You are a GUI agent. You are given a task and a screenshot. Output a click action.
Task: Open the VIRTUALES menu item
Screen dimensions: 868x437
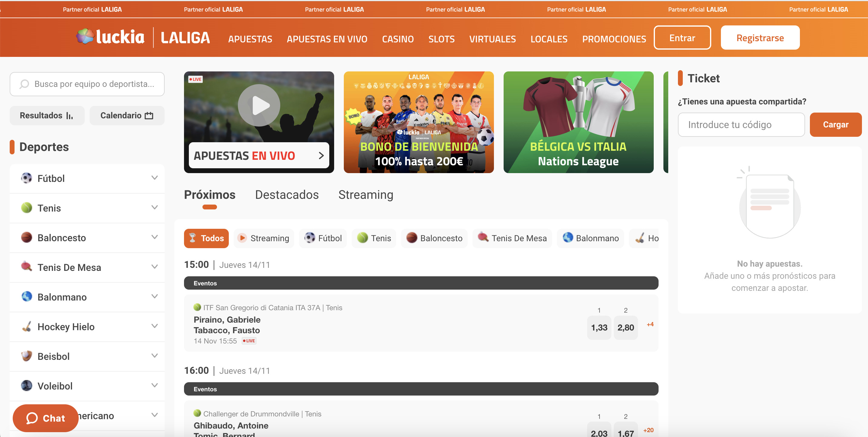coord(492,39)
